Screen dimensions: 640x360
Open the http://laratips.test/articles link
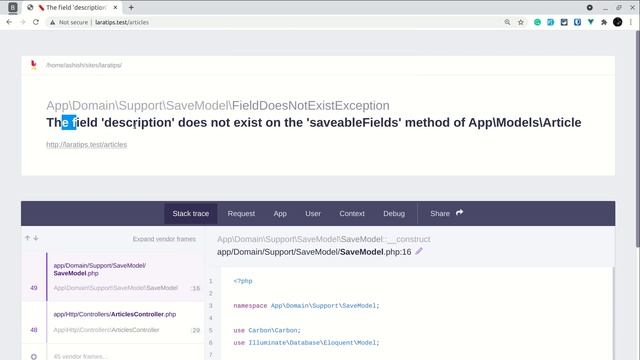pos(87,144)
